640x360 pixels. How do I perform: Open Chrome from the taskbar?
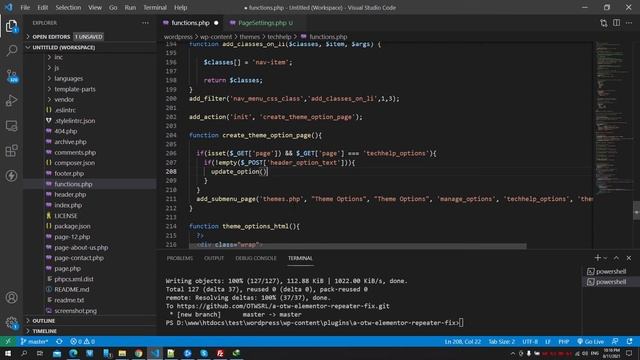tap(138, 353)
